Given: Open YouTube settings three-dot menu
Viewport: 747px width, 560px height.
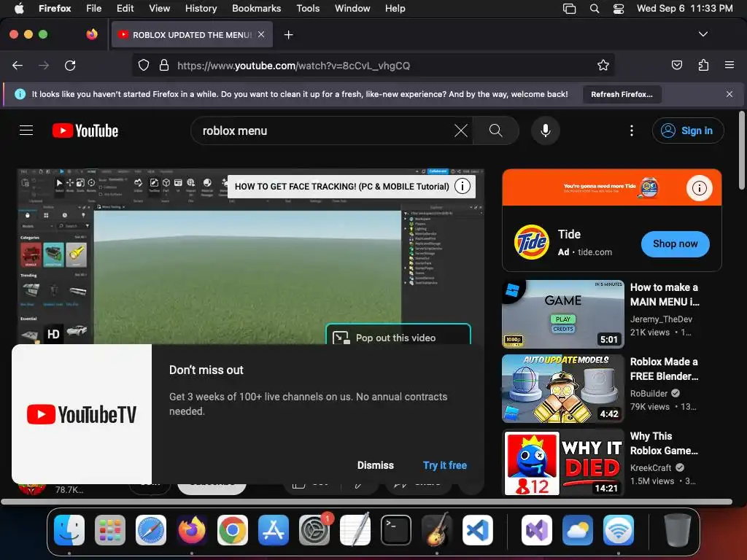Looking at the screenshot, I should pos(632,131).
